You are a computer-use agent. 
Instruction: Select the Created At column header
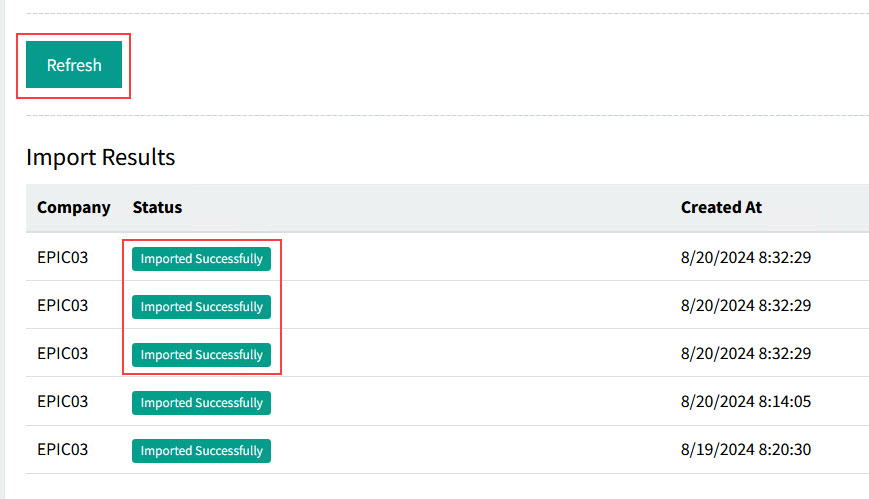(x=721, y=208)
